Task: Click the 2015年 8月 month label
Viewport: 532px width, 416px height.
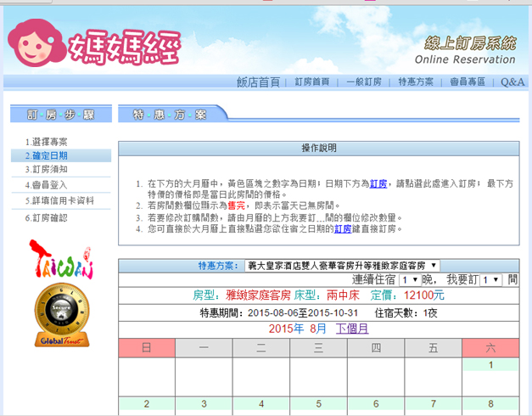Action: tap(297, 329)
